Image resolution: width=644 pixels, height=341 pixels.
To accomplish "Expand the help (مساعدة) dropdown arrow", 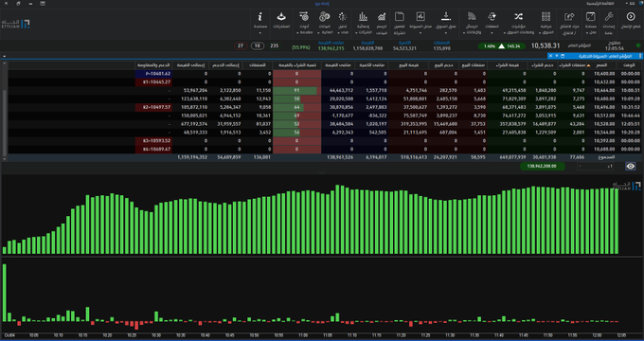I will (x=260, y=33).
